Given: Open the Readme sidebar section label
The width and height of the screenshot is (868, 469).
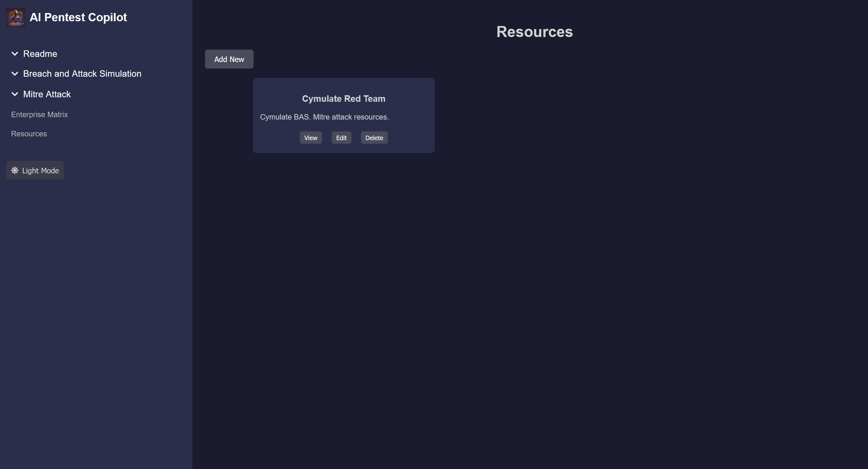Looking at the screenshot, I should coord(40,54).
